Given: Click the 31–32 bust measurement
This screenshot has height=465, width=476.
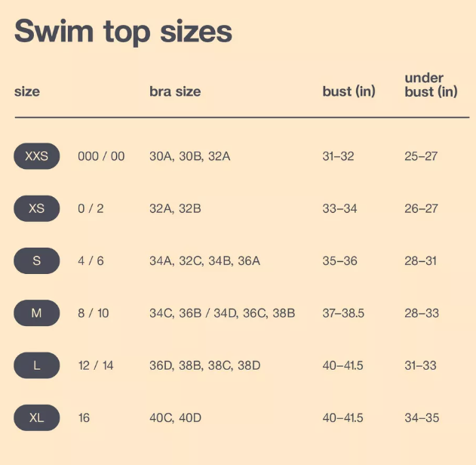Looking at the screenshot, I should click(x=338, y=156).
